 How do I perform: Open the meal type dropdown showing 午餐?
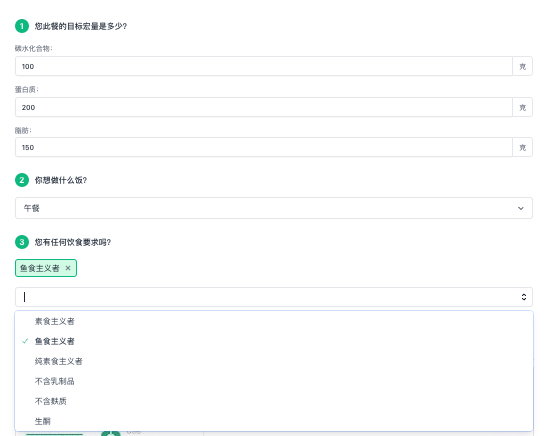pos(274,208)
